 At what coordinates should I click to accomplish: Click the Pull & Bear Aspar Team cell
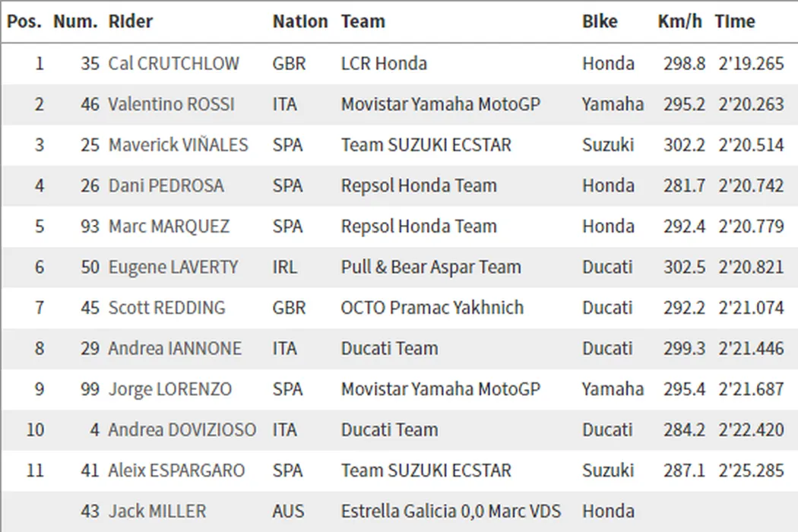tap(431, 268)
